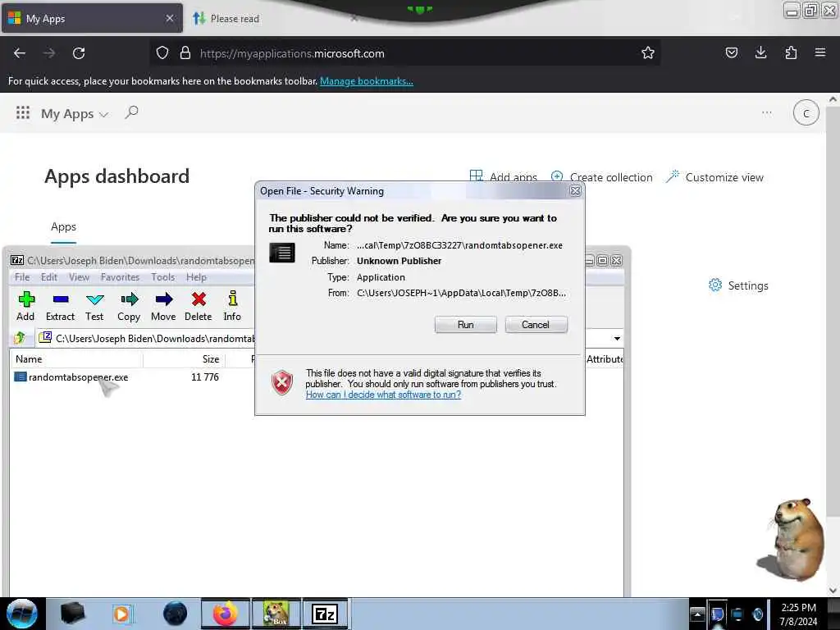Sort 7-Zip list by Name column
The width and height of the screenshot is (840, 630).
point(76,359)
